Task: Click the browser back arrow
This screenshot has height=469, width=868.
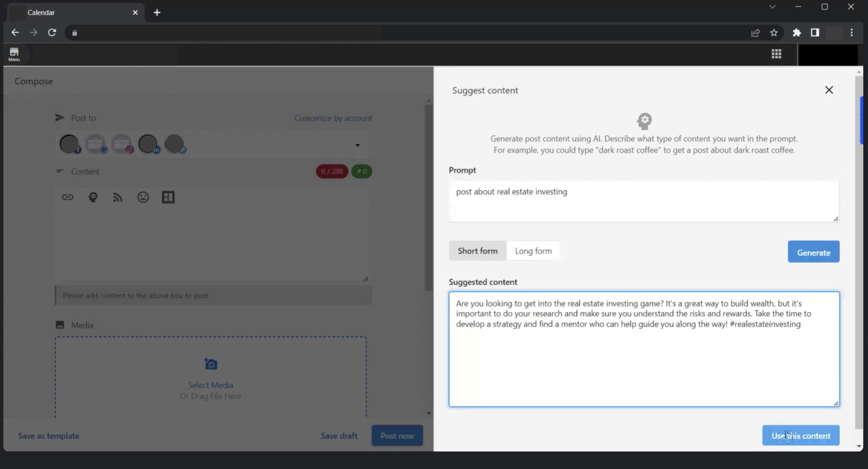Action: [15, 33]
